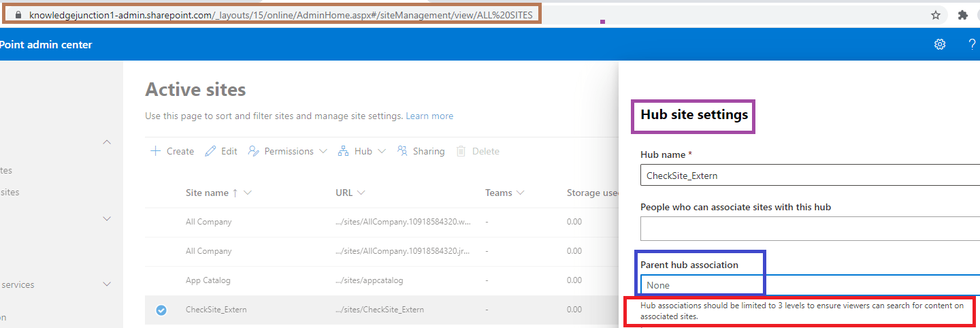Open SharePoint settings gear icon
This screenshot has height=328, width=980.
click(x=940, y=44)
